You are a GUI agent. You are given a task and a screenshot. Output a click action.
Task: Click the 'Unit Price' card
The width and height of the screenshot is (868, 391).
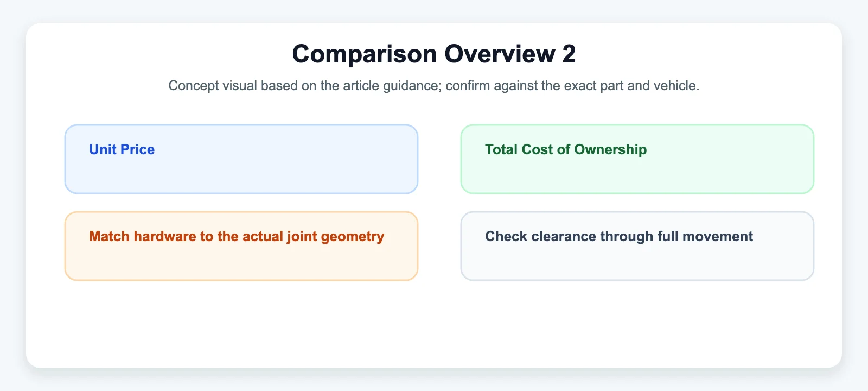241,159
